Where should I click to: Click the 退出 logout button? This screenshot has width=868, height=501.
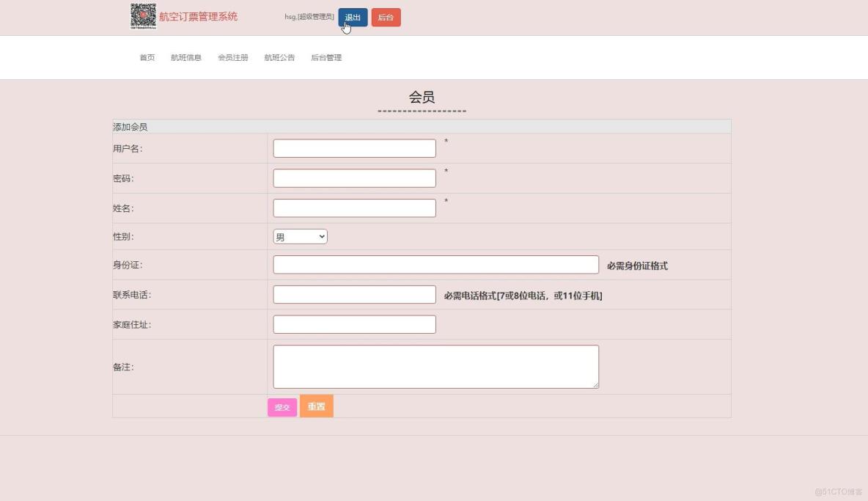pos(351,17)
